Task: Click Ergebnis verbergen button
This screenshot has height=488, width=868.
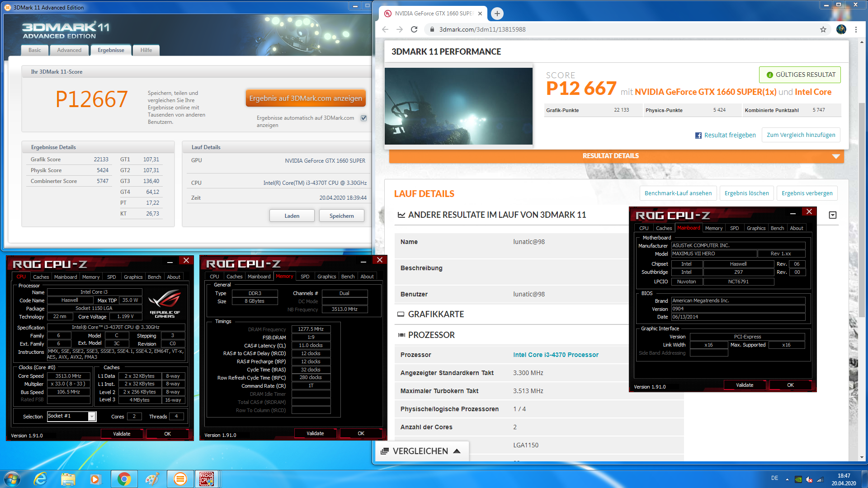Action: click(807, 193)
